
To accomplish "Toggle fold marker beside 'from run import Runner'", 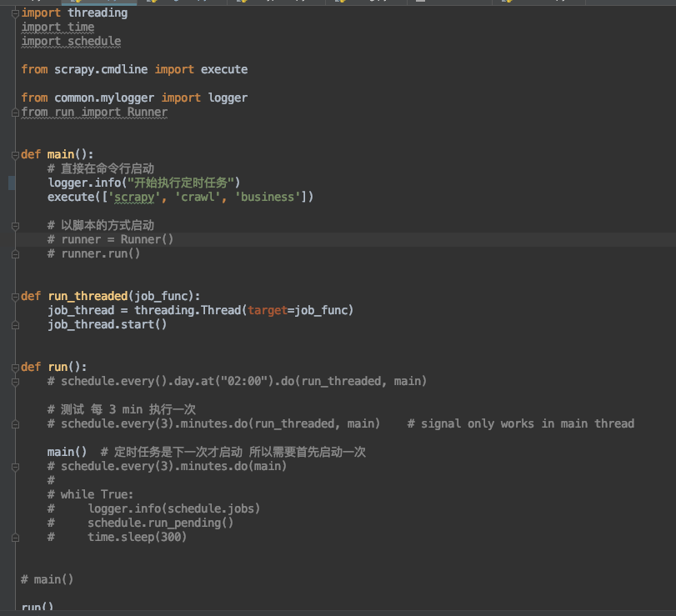I will [15, 113].
